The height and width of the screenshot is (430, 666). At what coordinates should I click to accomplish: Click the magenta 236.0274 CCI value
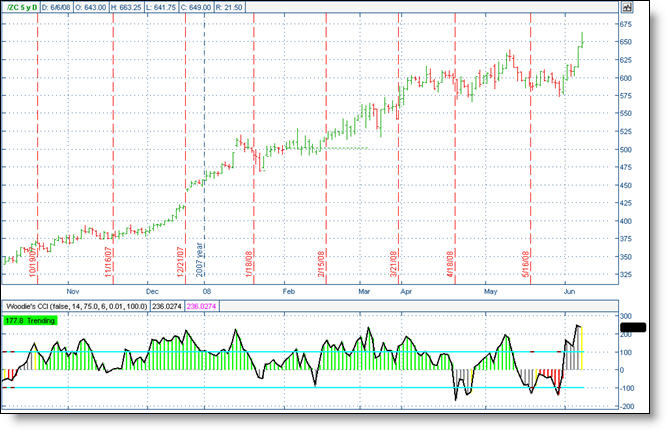(x=201, y=306)
